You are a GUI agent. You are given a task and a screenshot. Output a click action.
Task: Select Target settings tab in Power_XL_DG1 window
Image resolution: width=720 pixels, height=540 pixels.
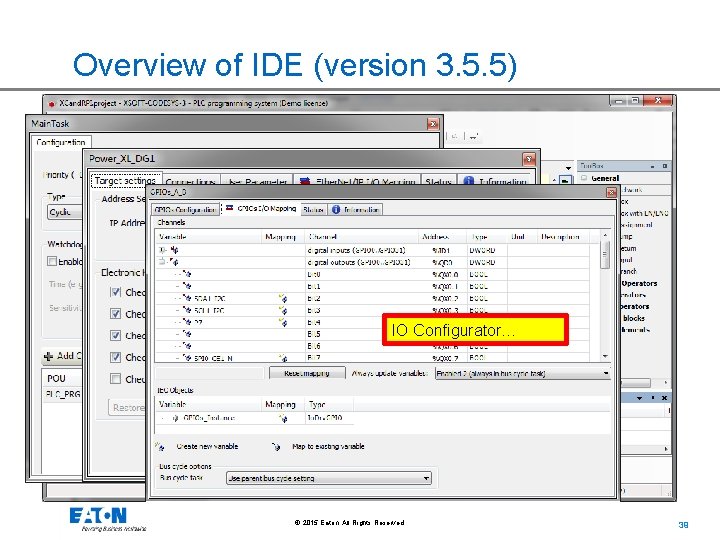point(125,181)
